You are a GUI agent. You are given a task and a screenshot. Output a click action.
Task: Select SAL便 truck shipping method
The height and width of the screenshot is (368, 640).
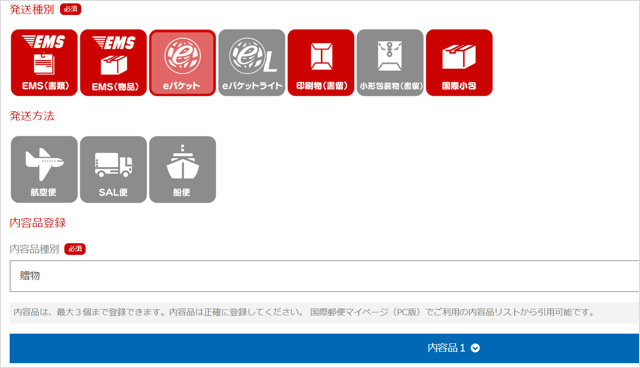[x=113, y=169]
